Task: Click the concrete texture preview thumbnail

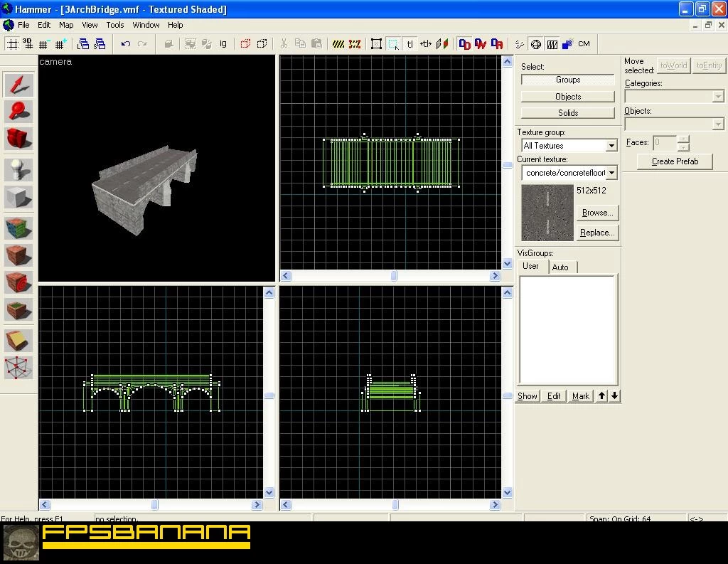Action: (547, 213)
